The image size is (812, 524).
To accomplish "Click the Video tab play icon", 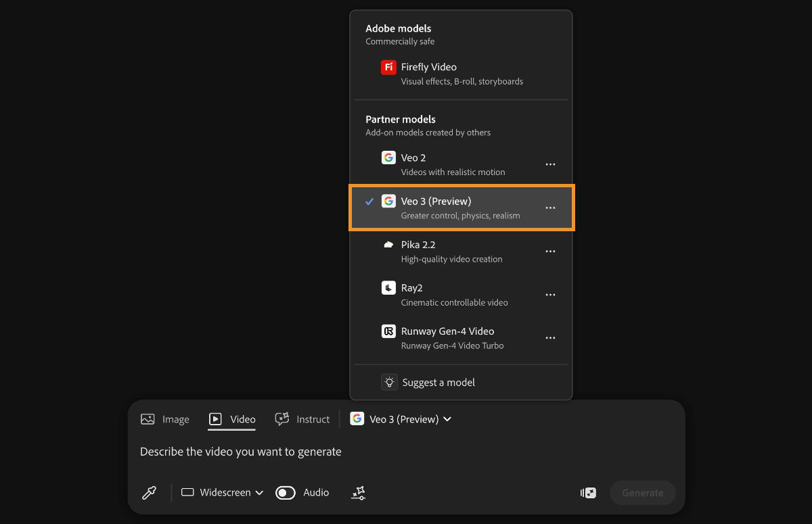I will (x=215, y=419).
